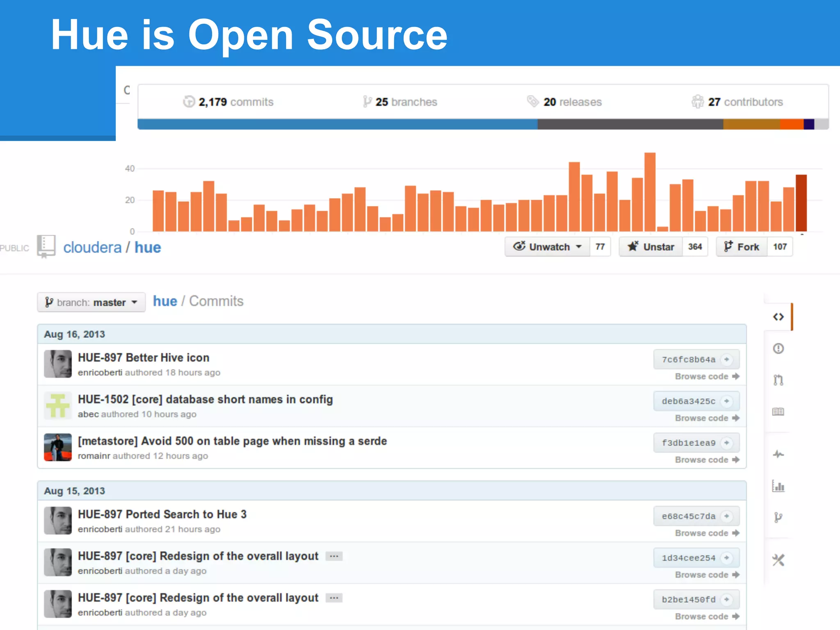
Task: Open the 20 releases tab
Action: tap(564, 102)
